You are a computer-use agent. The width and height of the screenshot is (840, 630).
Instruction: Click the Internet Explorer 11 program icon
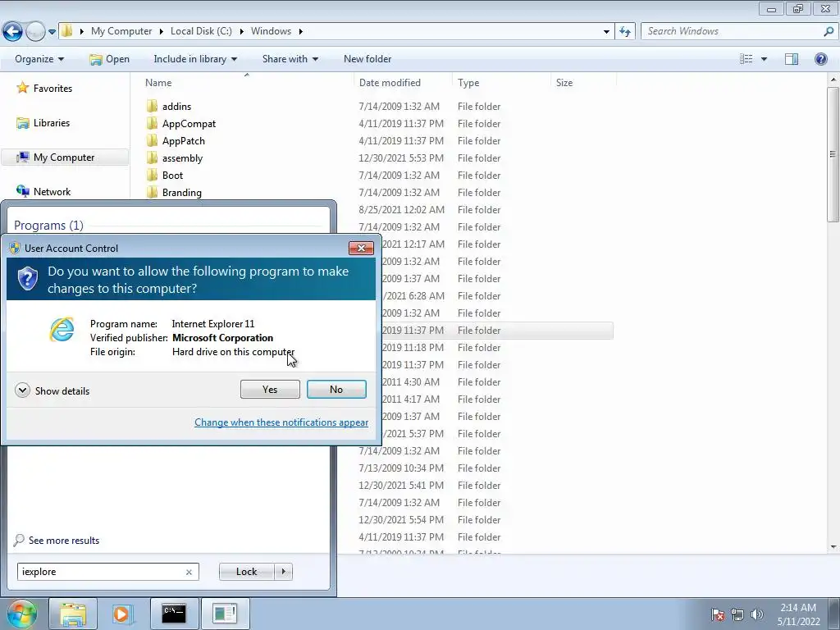coord(62,330)
